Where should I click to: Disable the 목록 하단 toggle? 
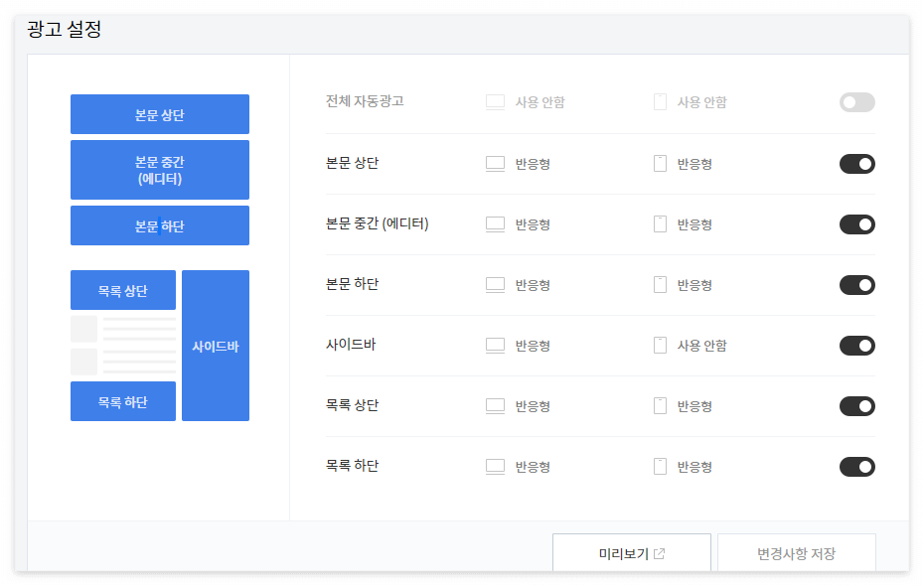(856, 467)
